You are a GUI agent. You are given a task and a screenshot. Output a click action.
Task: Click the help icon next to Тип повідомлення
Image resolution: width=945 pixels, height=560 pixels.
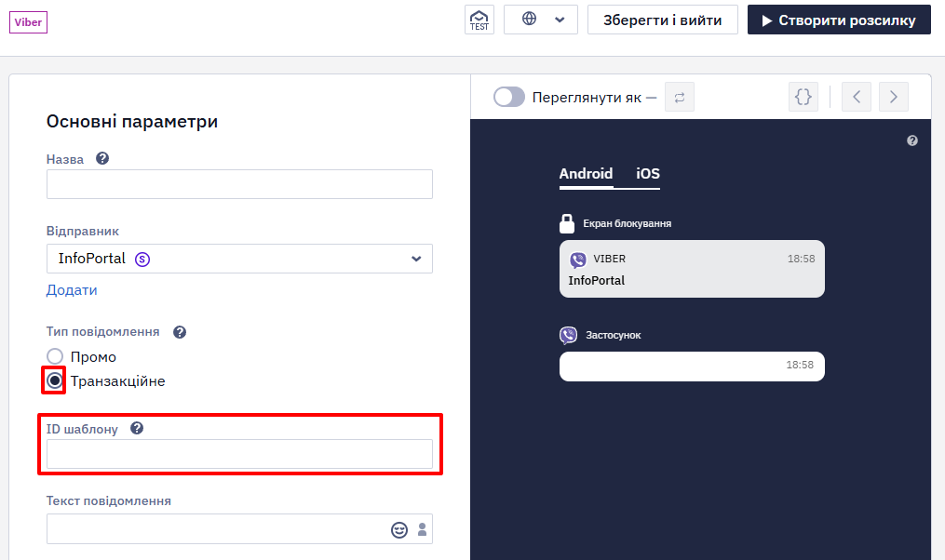pyautogui.click(x=180, y=332)
